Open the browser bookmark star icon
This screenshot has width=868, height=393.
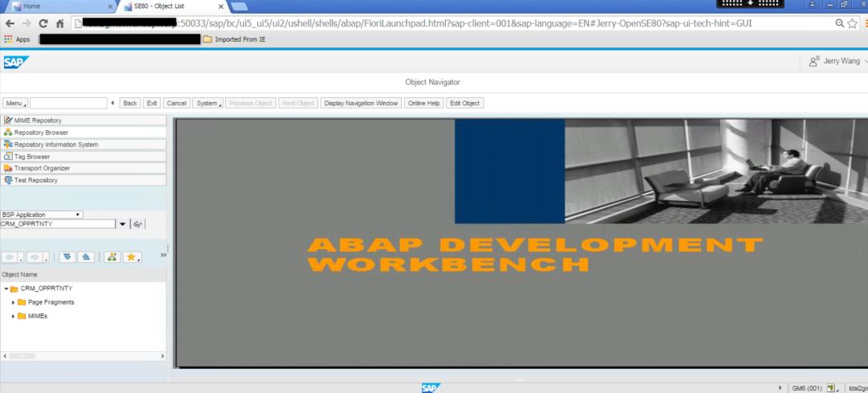point(853,23)
